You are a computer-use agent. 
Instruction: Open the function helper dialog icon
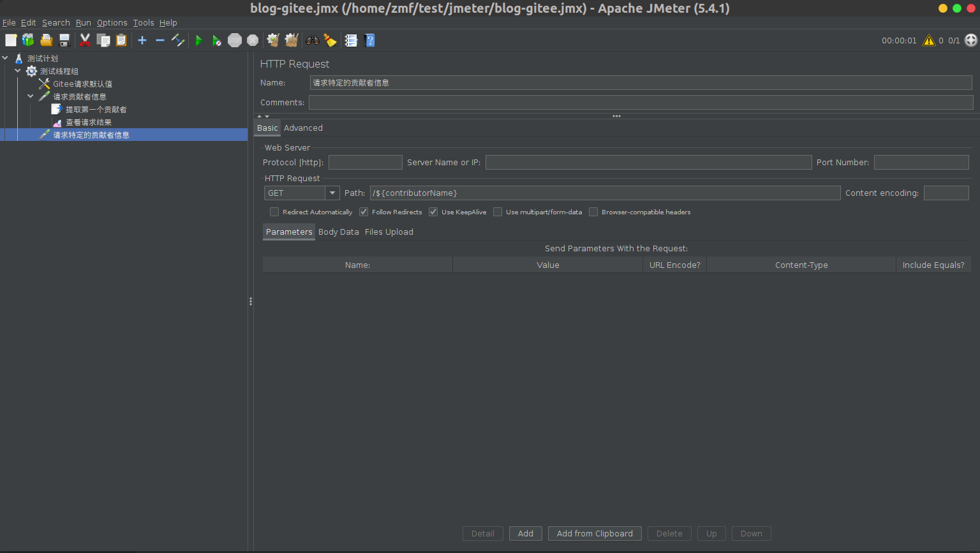pos(351,40)
